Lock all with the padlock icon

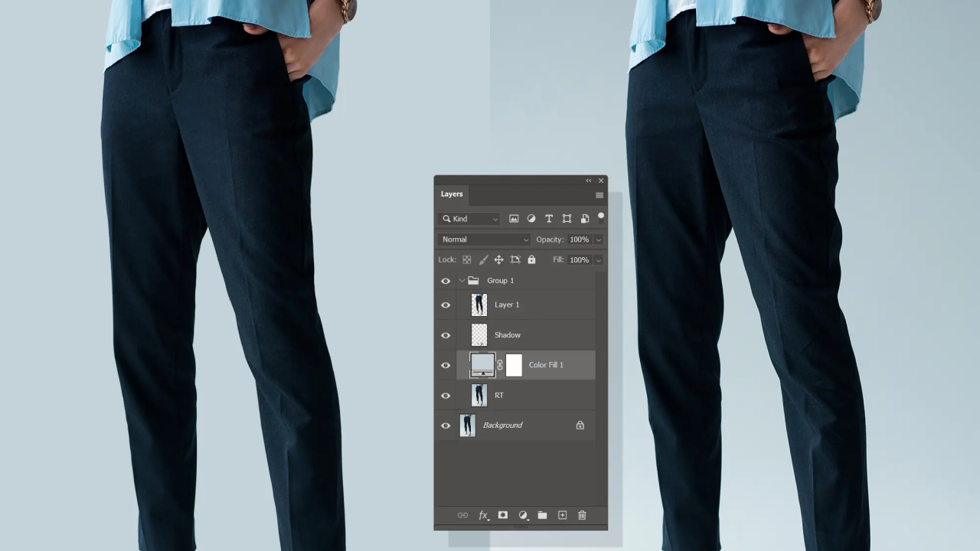click(x=531, y=259)
